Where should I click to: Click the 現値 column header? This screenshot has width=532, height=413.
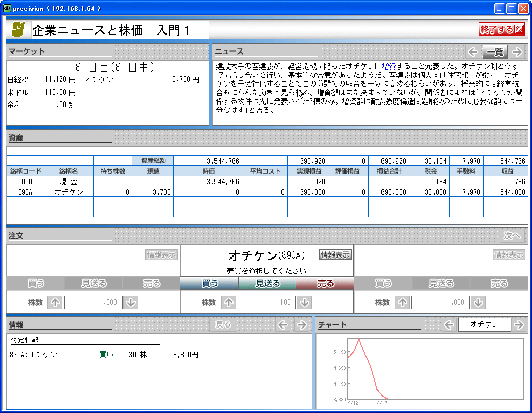[153, 171]
